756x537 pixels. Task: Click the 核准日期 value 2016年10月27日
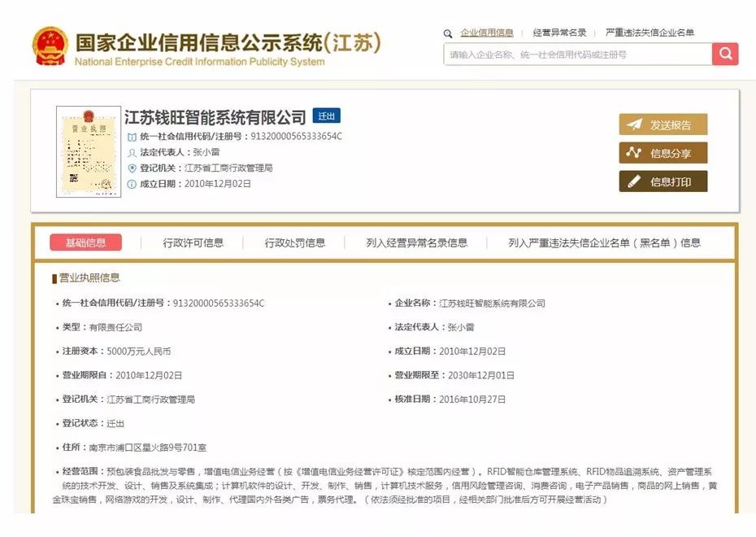pyautogui.click(x=472, y=399)
